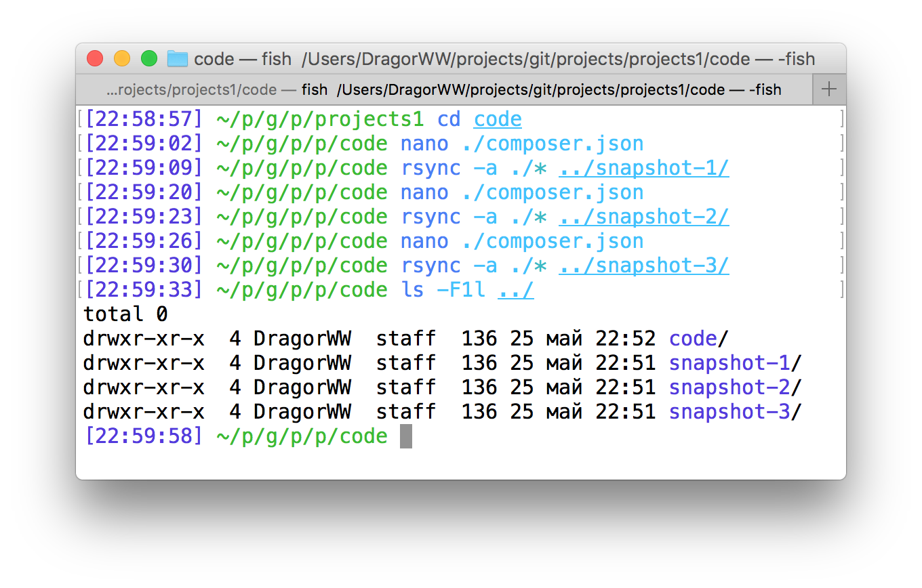Click the [22:59:58] timestamp on last prompt
922x588 pixels.
(144, 436)
